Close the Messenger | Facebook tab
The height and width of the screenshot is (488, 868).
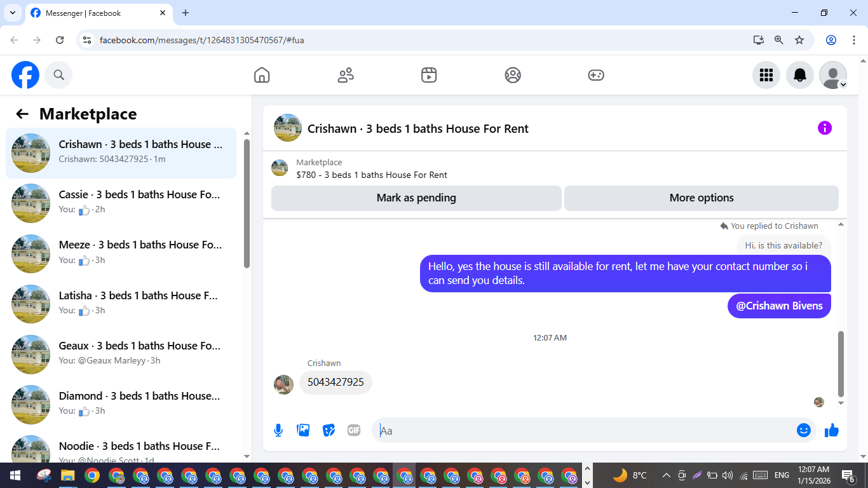(163, 13)
